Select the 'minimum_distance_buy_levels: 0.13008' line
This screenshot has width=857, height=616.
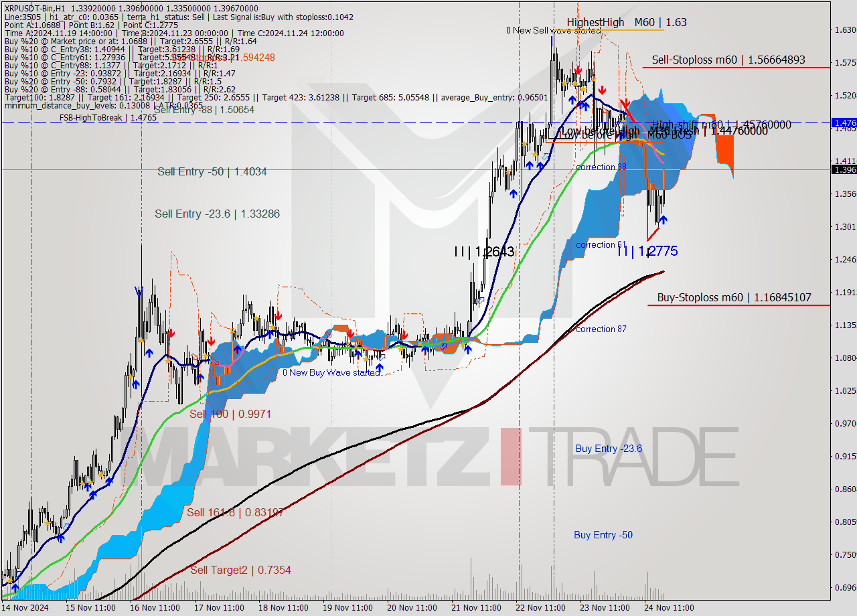[x=104, y=105]
